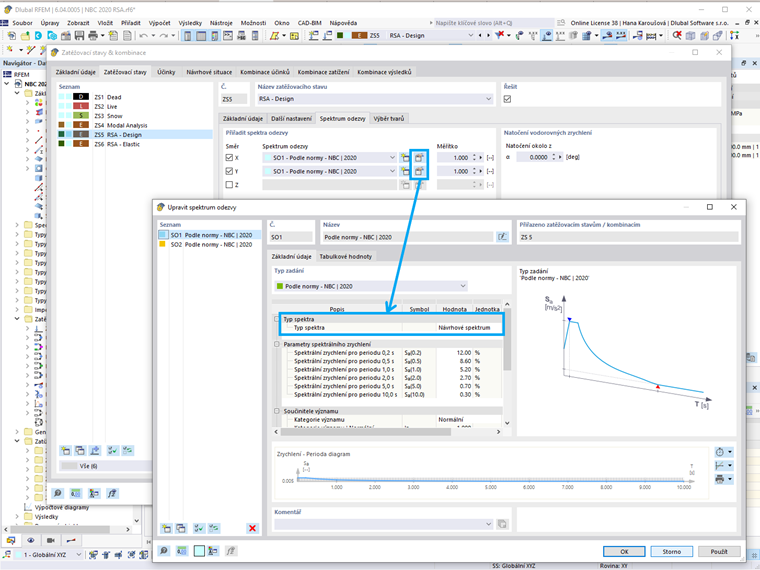Image resolution: width=760 pixels, height=570 pixels.
Task: Click the Undo arrow in main toolbar
Action: coord(143,35)
